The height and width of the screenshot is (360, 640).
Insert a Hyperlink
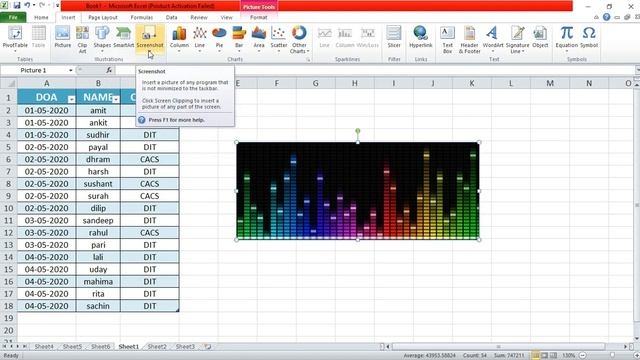pyautogui.click(x=420, y=38)
